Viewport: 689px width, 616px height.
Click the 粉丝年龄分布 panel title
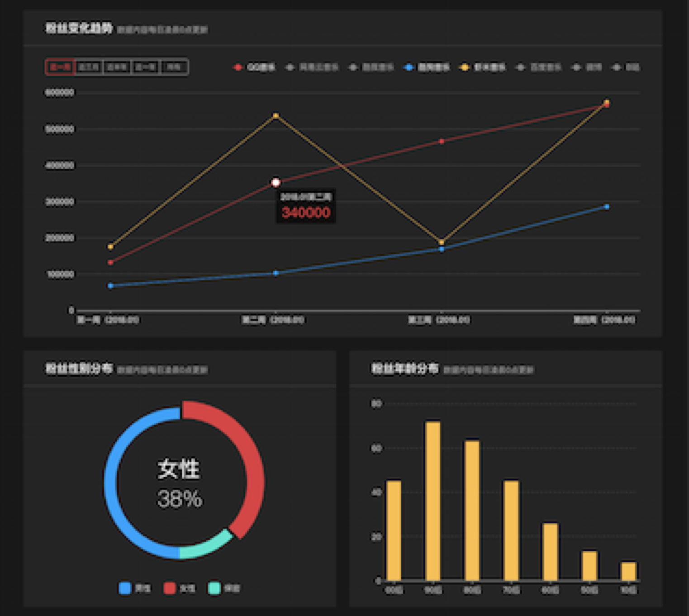pos(405,369)
